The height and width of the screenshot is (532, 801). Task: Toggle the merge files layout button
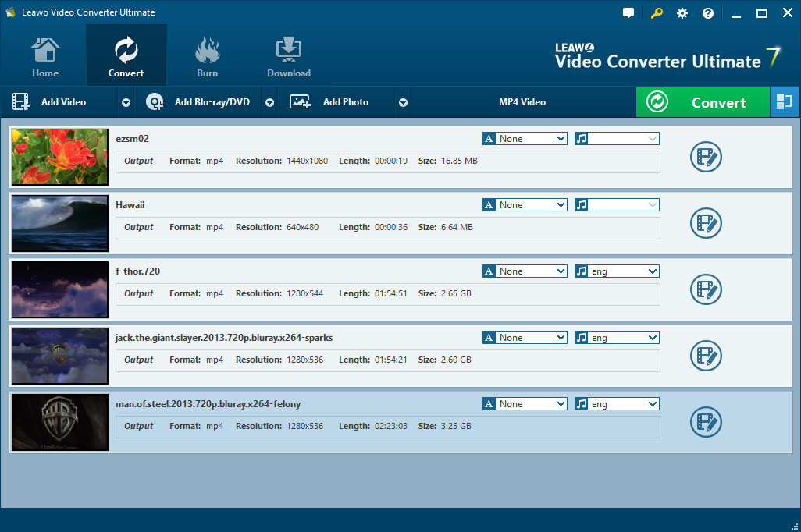pos(785,102)
